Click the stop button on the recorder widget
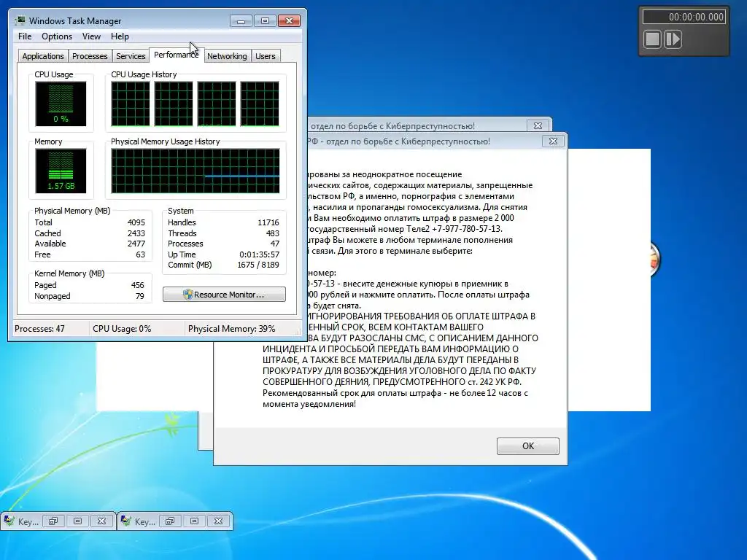This screenshot has height=560, width=747. click(x=652, y=39)
